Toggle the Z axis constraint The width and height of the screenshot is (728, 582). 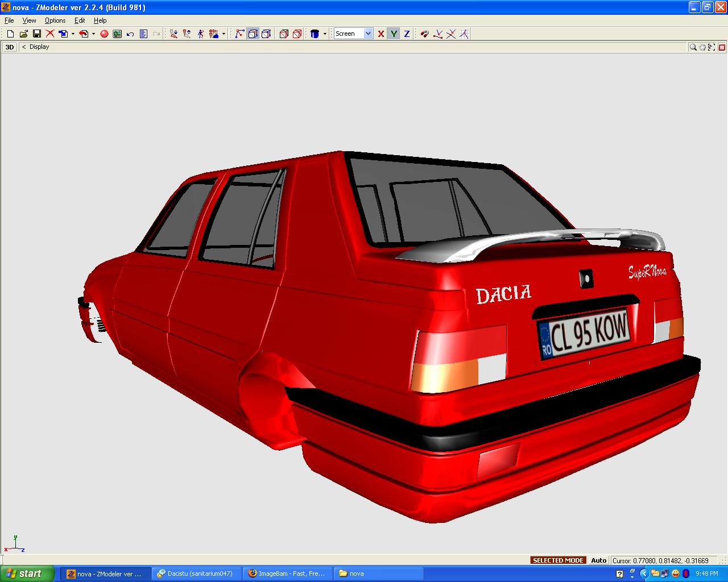[407, 34]
